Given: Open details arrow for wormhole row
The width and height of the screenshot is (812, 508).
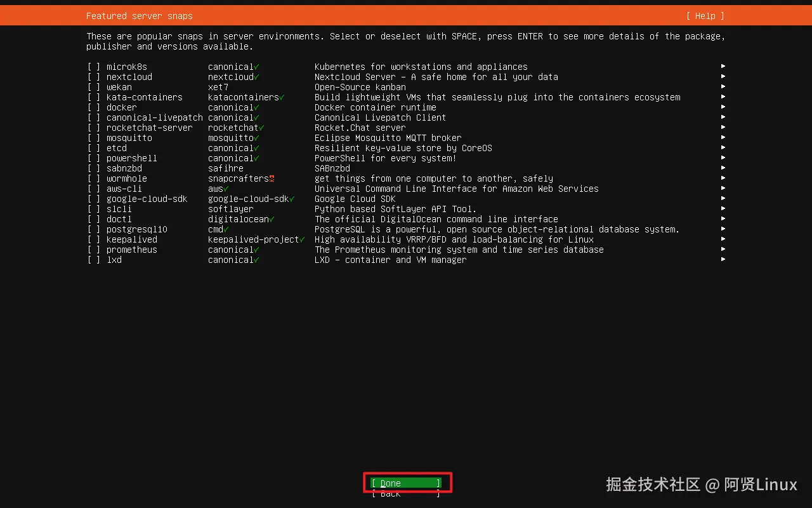Looking at the screenshot, I should 723,178.
